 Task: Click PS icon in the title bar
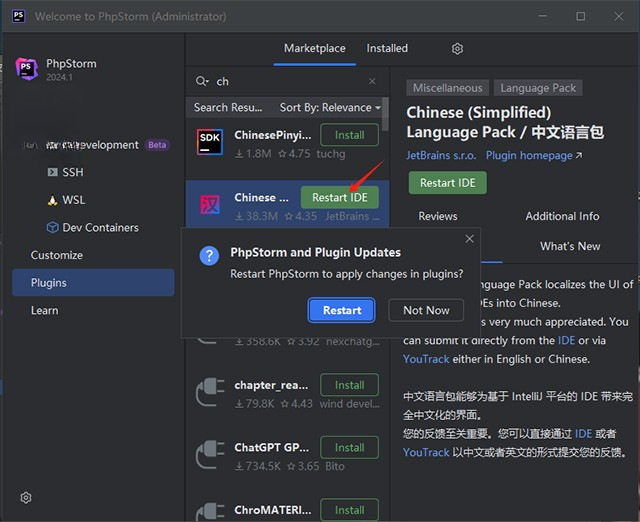tap(18, 16)
